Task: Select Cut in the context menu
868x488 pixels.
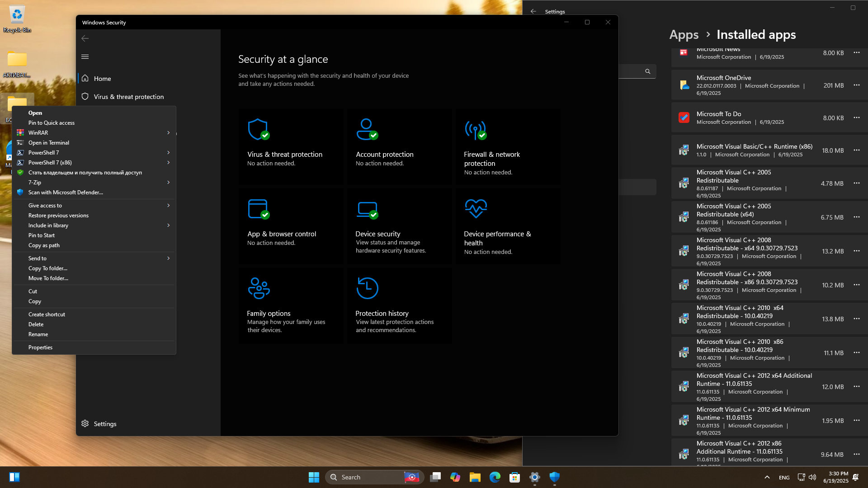Action: pos(94,291)
